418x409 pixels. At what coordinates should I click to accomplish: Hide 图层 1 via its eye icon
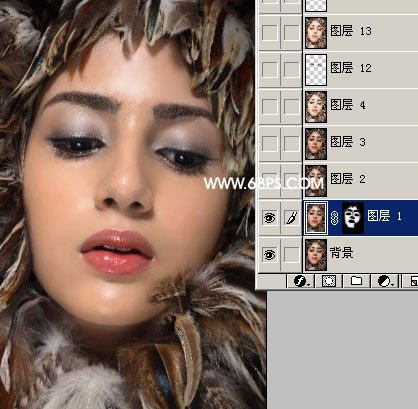point(269,218)
